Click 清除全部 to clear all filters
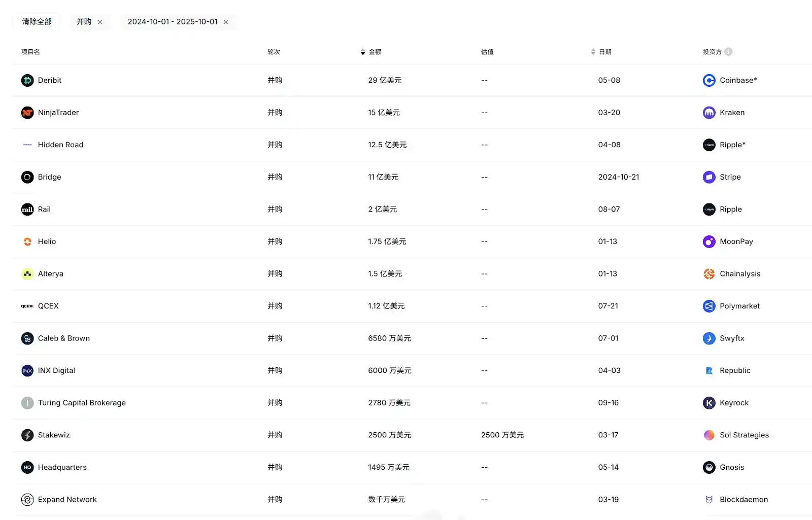This screenshot has height=520, width=812. pyautogui.click(x=36, y=22)
